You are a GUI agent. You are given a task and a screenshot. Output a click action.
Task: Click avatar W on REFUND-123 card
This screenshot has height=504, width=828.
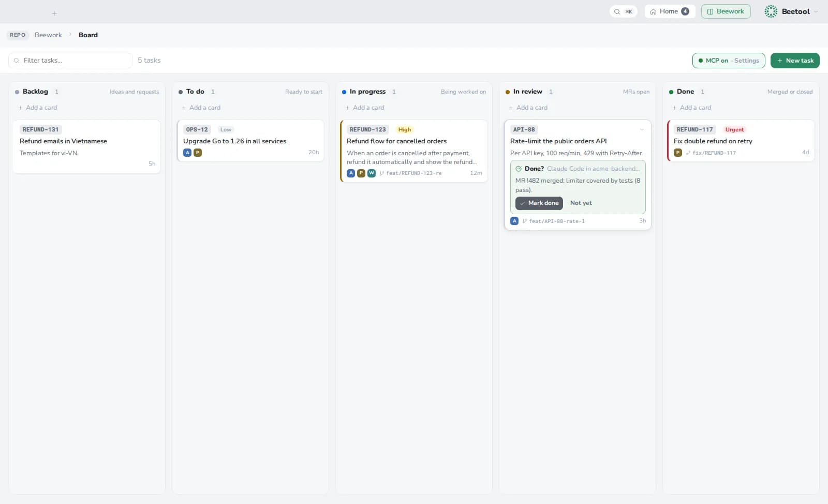point(372,173)
